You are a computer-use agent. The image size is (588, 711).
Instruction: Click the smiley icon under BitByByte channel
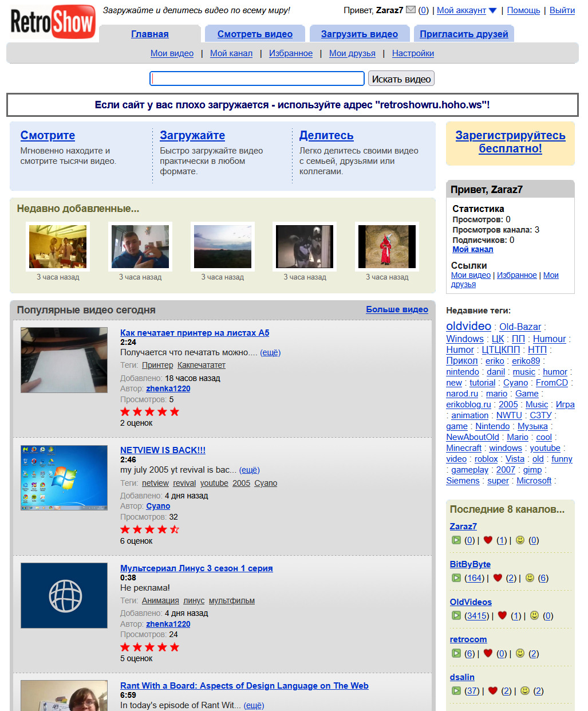tap(530, 578)
